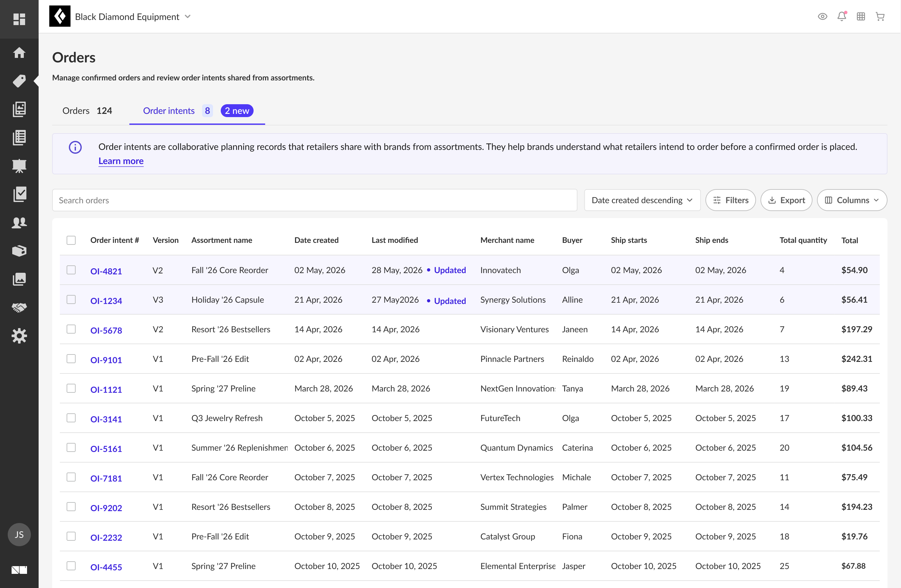Open order intent OI-5161

point(106,449)
